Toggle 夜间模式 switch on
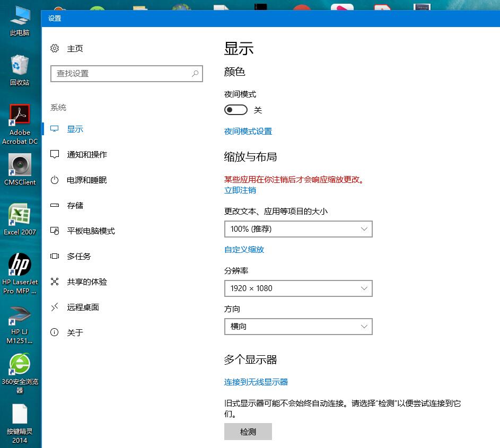Image resolution: width=500 pixels, height=448 pixels. [236, 110]
